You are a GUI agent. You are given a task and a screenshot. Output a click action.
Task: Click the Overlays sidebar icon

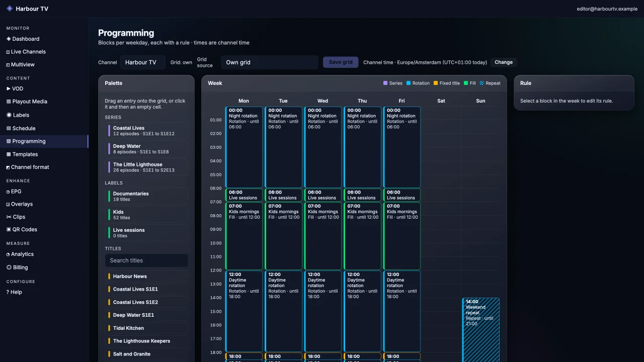click(x=8, y=204)
